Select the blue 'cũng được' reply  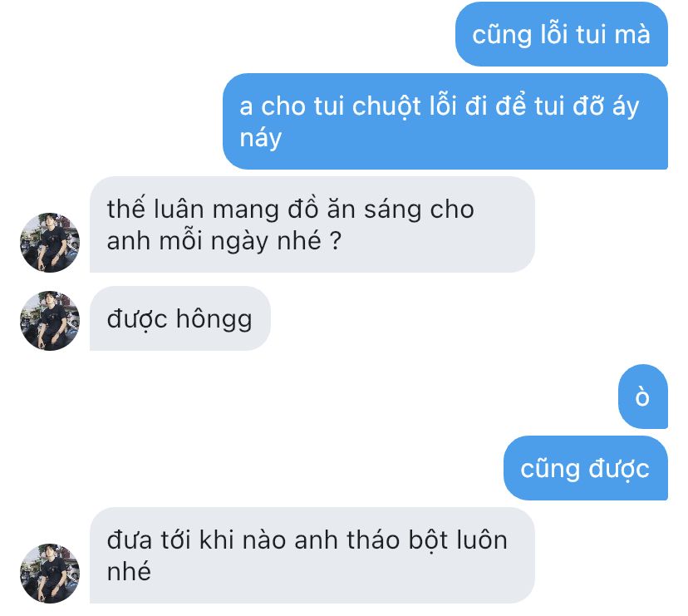tap(586, 468)
